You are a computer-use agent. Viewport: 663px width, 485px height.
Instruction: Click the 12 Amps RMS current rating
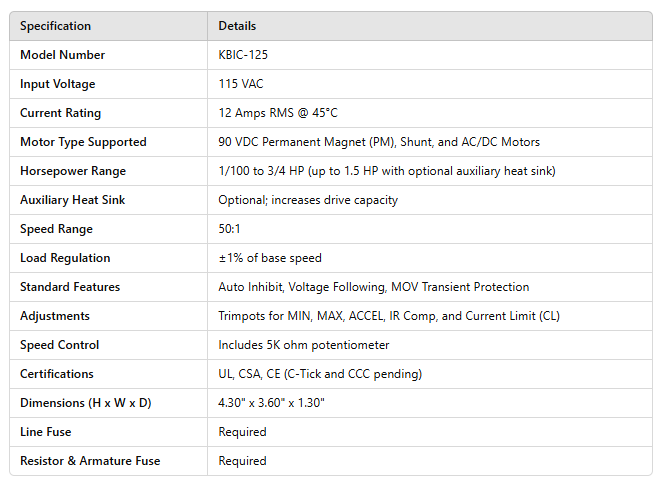[278, 113]
